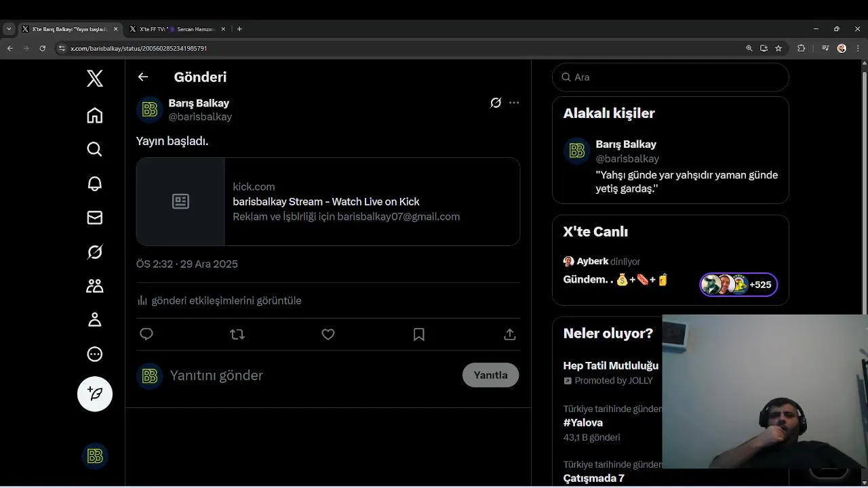This screenshot has width=868, height=488.
Task: Click @barisbalkay handle under the post author
Action: [x=200, y=117]
